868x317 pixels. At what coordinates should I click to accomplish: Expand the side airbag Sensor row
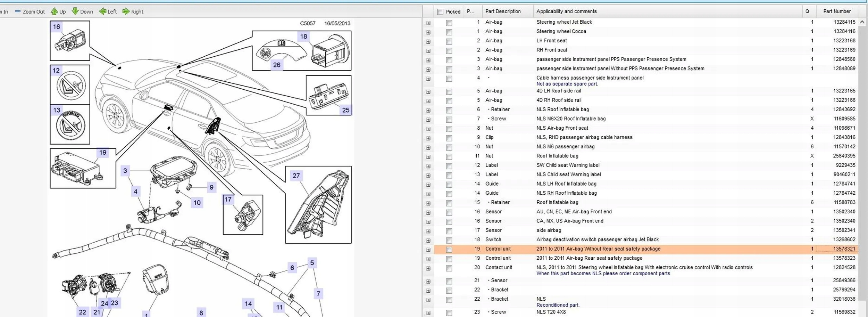[x=428, y=231]
